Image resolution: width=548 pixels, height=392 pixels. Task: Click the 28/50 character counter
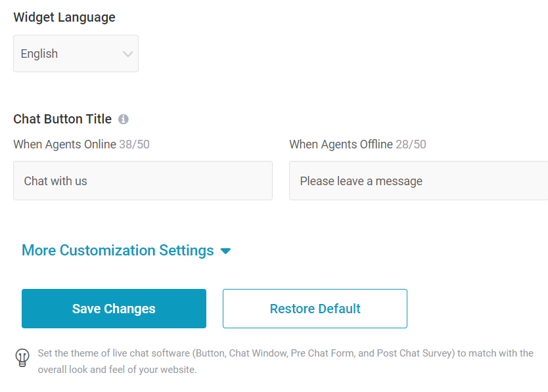coord(411,144)
